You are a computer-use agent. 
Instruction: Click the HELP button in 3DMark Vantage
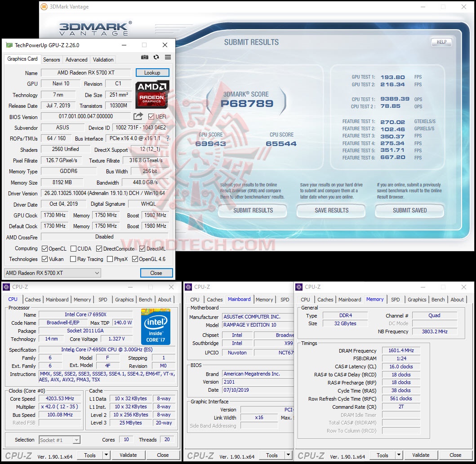441,42
